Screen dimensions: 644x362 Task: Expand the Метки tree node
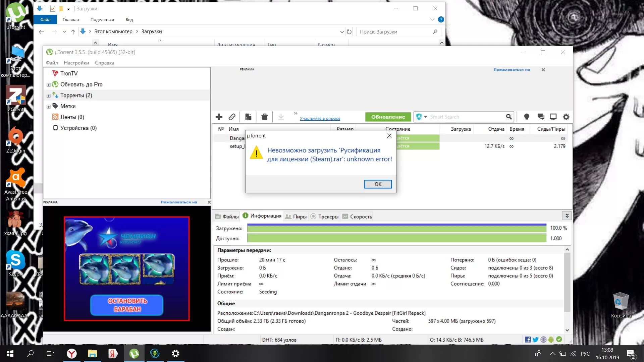[x=48, y=107]
